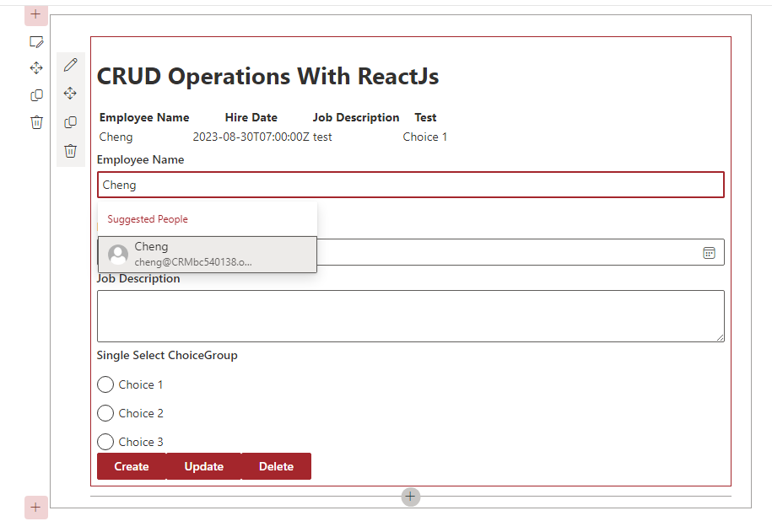Delete section with outer toolbar trash icon
Screen dimensions: 772x532
coord(36,122)
